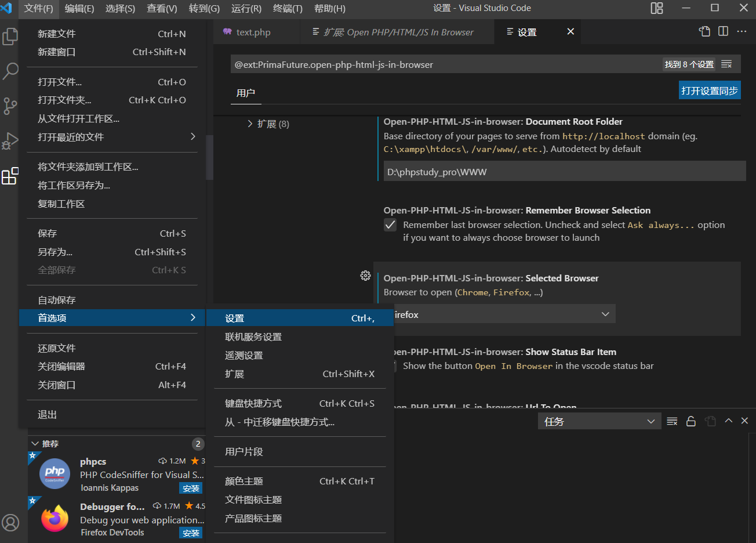This screenshot has width=756, height=543.
Task: Select 键盘快捷方式 in the submenu
Action: (x=300, y=403)
